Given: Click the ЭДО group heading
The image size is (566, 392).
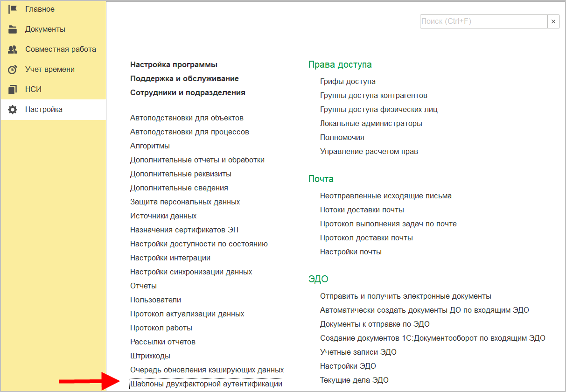Looking at the screenshot, I should pos(318,279).
